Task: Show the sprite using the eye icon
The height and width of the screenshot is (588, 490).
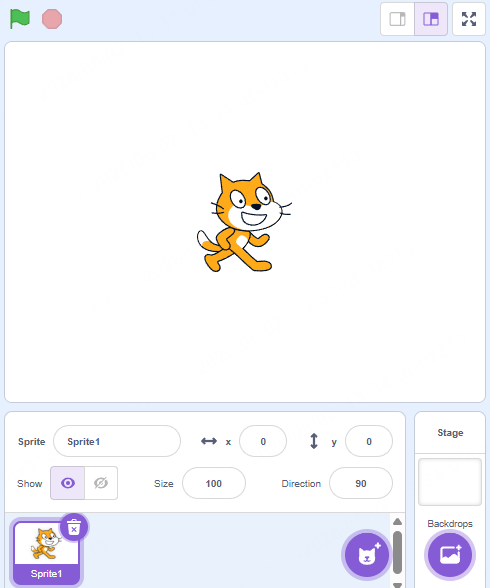Action: (x=67, y=483)
